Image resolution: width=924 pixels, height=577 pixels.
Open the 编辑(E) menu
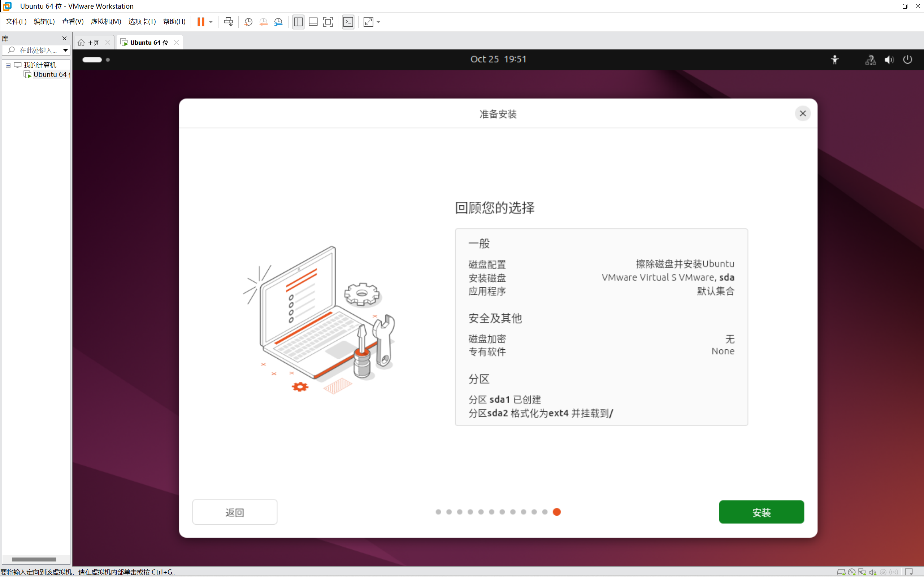tap(44, 21)
